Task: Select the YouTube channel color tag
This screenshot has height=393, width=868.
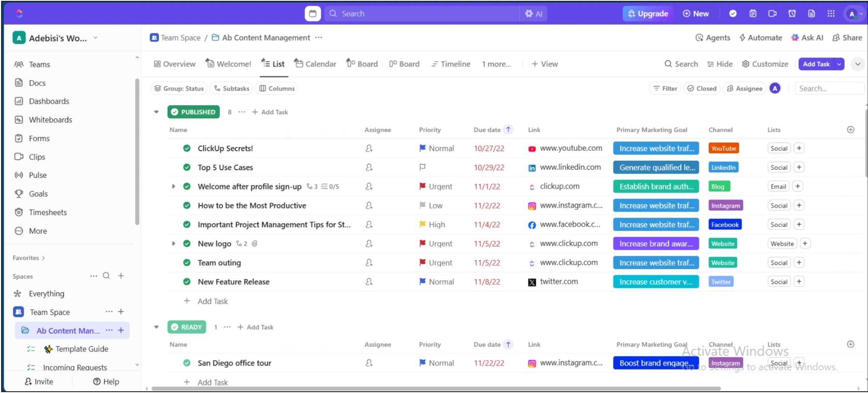Action: [724, 148]
